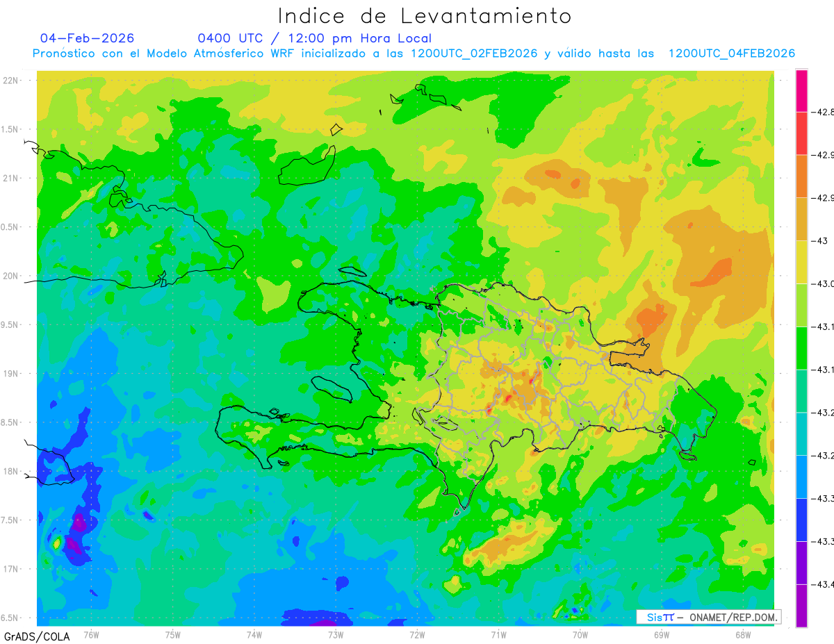Select the yellow legend swatch
834x644 pixels.
(801, 262)
